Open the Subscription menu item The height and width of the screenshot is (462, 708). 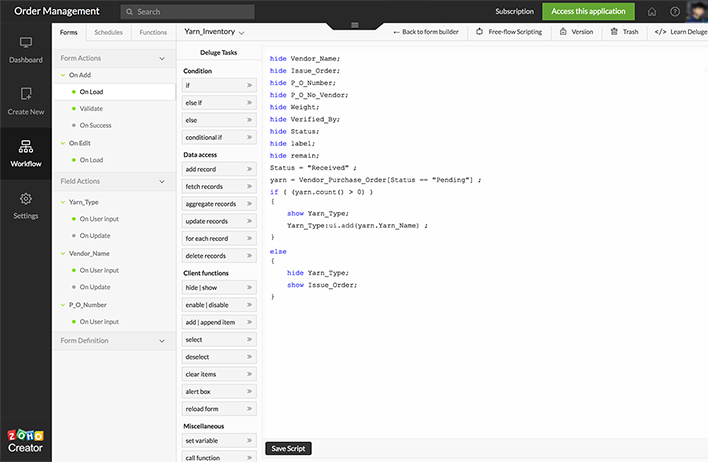514,11
